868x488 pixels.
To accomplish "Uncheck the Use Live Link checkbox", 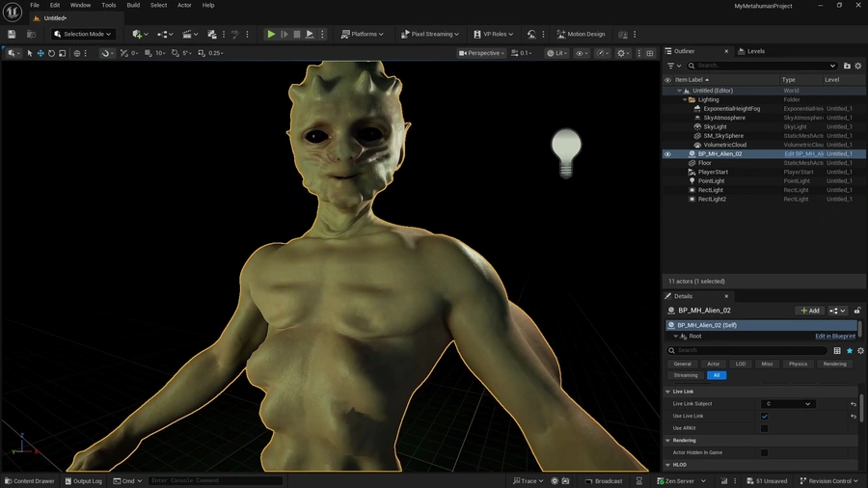I will [765, 416].
